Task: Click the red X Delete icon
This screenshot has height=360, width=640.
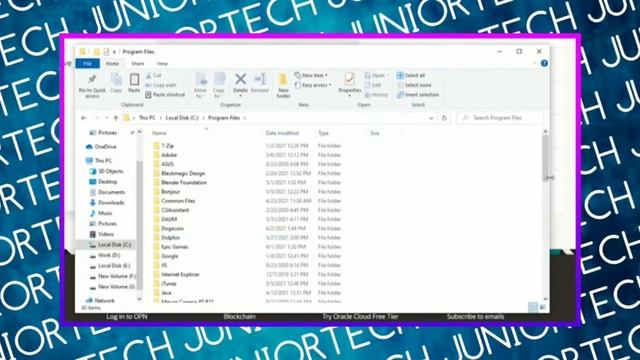Action: [240, 79]
